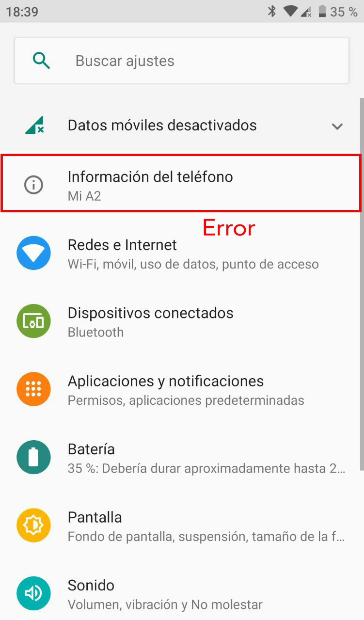Expand the Datos móviles desactivados chevron
Screen dimensions: 364x620
click(337, 126)
